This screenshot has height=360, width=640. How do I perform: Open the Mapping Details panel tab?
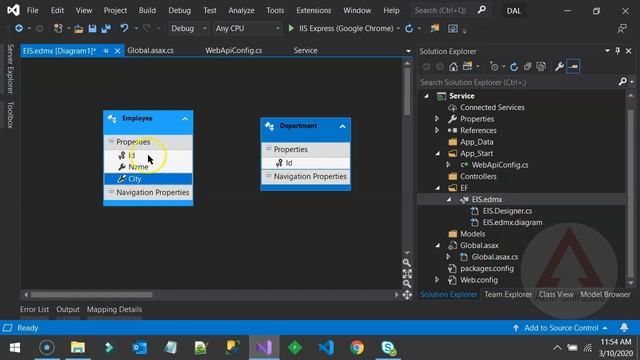114,309
